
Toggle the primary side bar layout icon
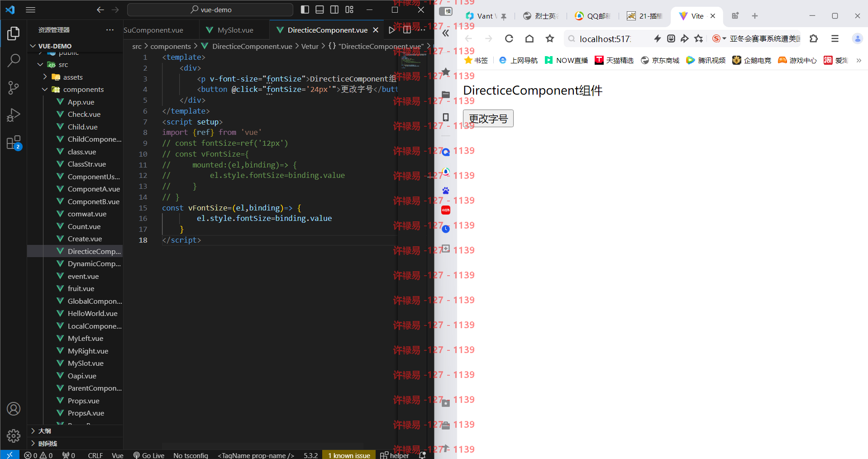pos(305,10)
